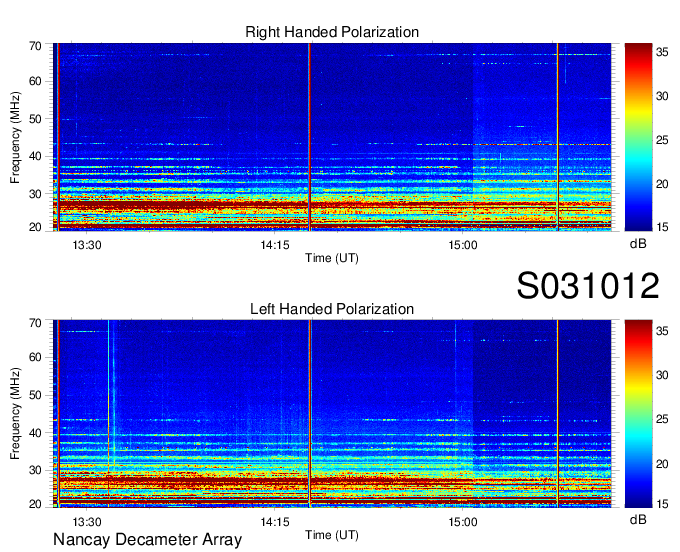Click the 15:00 tick label of the top plot
Screen dimensions: 680x552
[463, 245]
